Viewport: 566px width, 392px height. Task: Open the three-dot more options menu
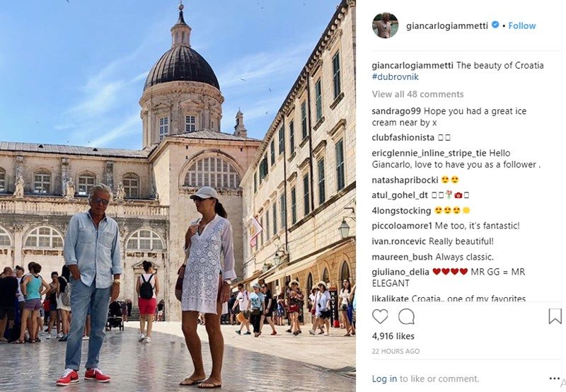point(555,379)
